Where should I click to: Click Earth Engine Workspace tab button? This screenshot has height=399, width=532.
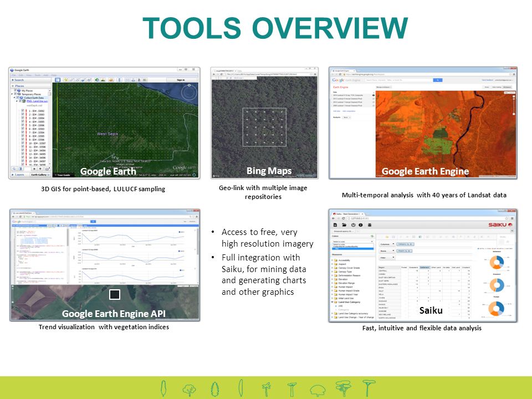(x=507, y=87)
